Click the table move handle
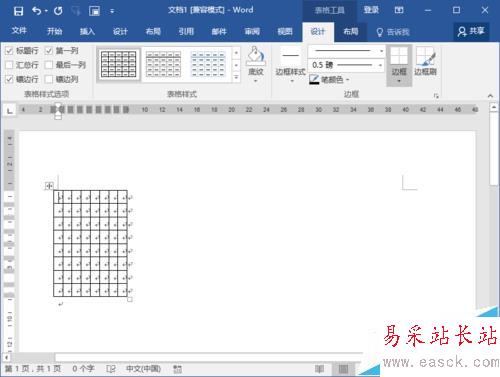Image resolution: width=500 pixels, height=377 pixels. [x=49, y=186]
